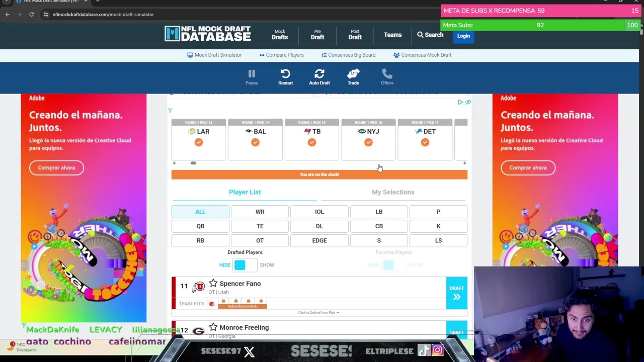644x362 pixels.
Task: Open the Offers phone icon
Action: point(387,77)
